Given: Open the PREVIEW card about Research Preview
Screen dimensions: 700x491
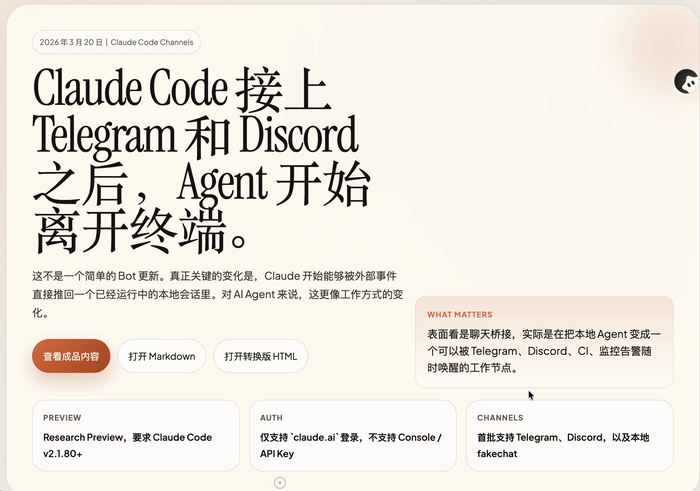Looking at the screenshot, I should pos(136,436).
